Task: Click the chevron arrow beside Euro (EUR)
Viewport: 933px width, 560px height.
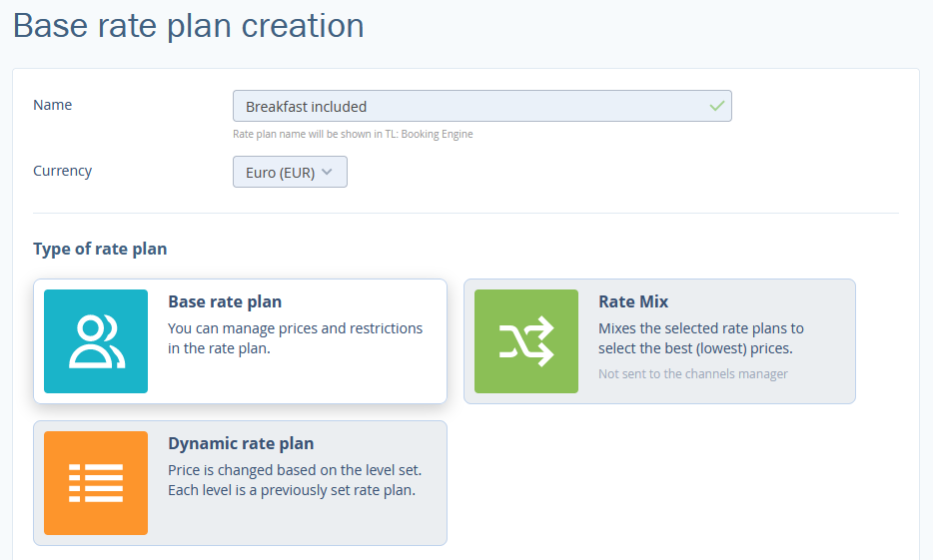Action: point(327,172)
